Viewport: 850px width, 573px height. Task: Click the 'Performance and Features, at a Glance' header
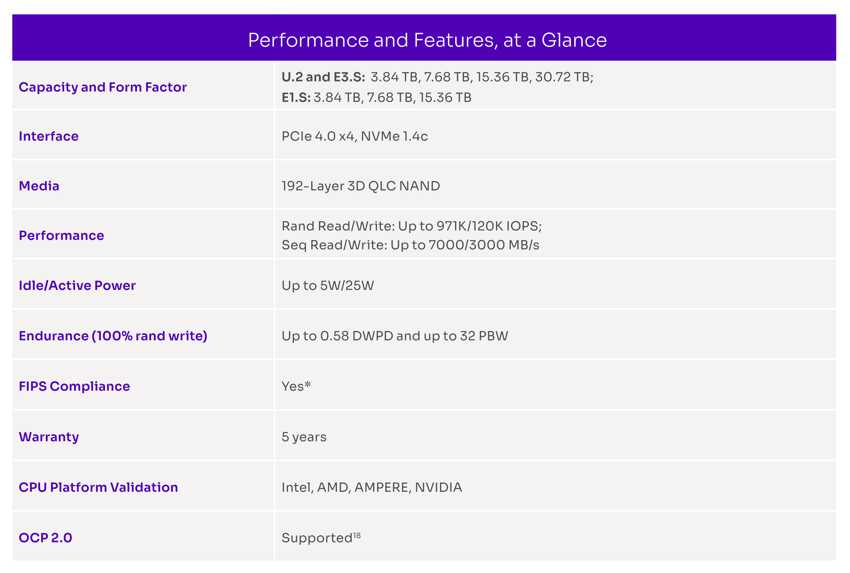pos(427,40)
